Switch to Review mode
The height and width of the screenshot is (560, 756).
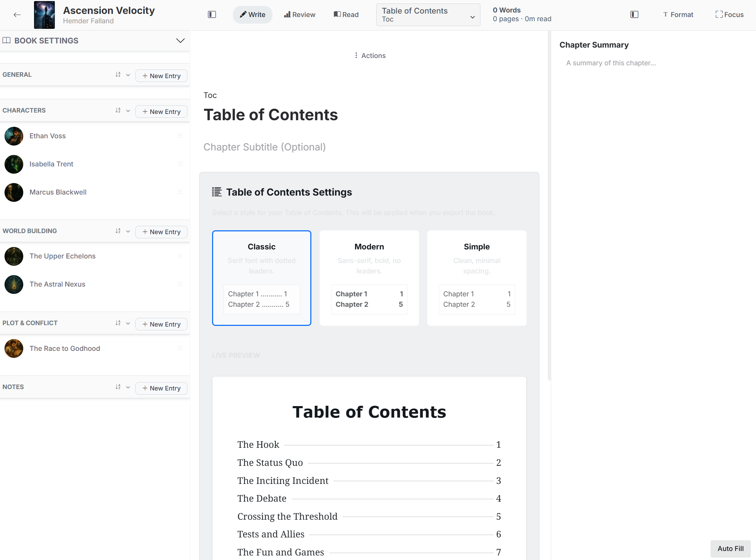point(300,15)
